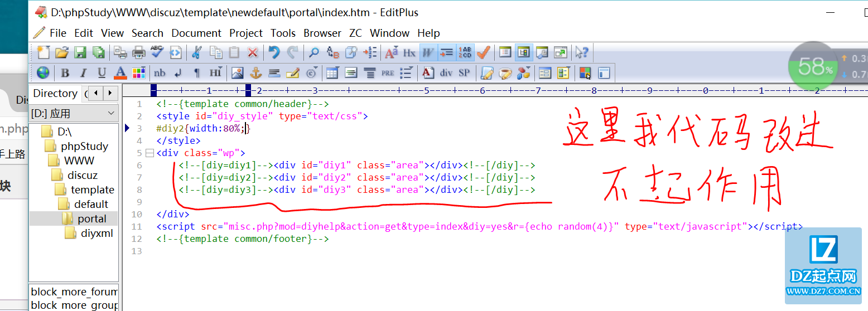Toggle Word Wrap (W) button
Screen dimensions: 868x311
click(428, 52)
